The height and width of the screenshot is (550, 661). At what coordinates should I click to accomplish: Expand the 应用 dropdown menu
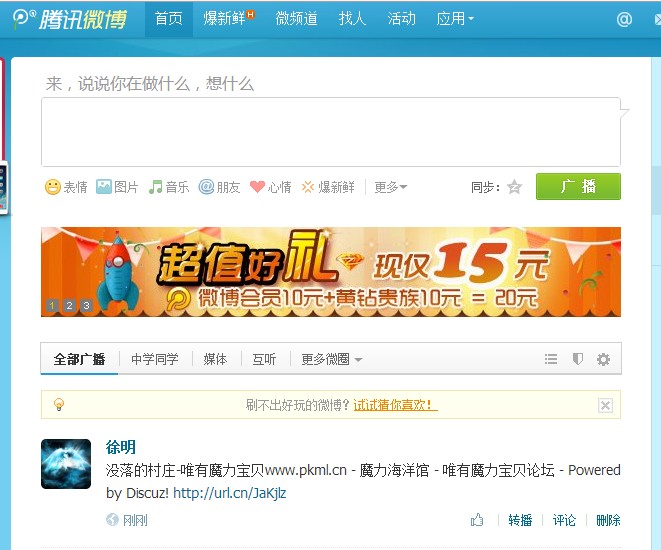click(455, 19)
